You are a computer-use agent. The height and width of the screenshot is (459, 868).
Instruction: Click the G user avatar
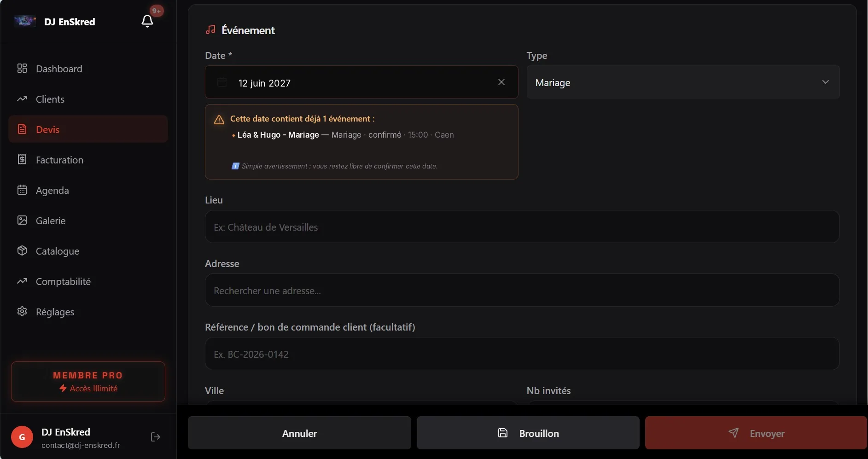point(22,437)
